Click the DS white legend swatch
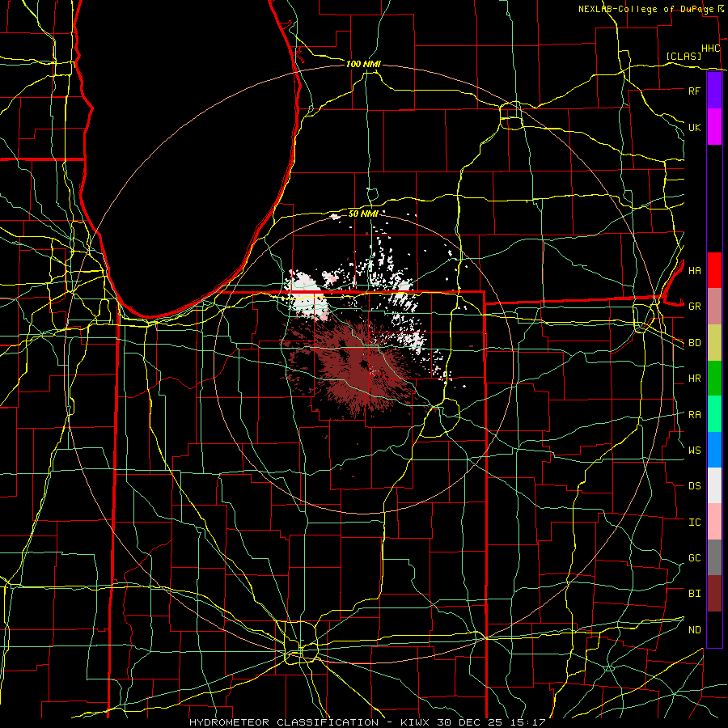This screenshot has width=728, height=728. (714, 485)
